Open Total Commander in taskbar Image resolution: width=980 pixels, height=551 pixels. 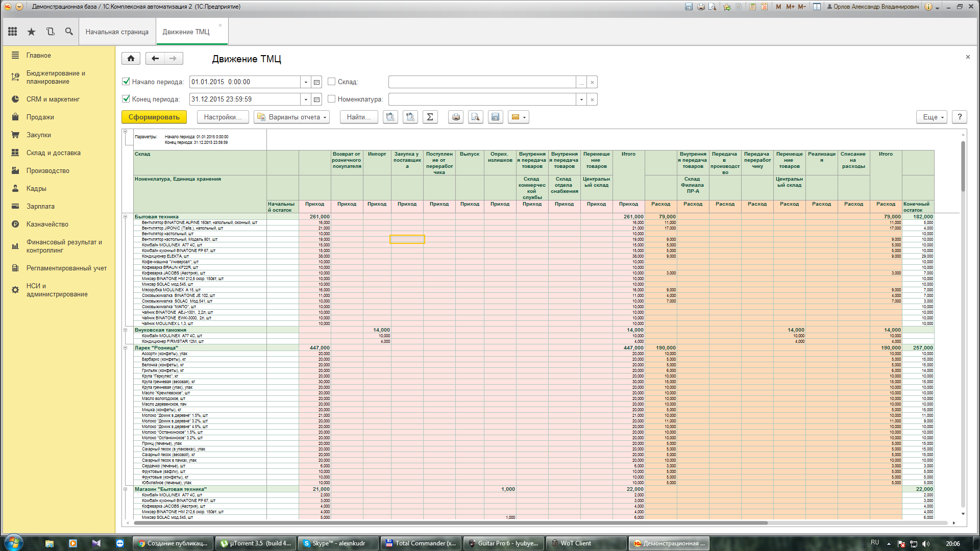click(x=421, y=543)
